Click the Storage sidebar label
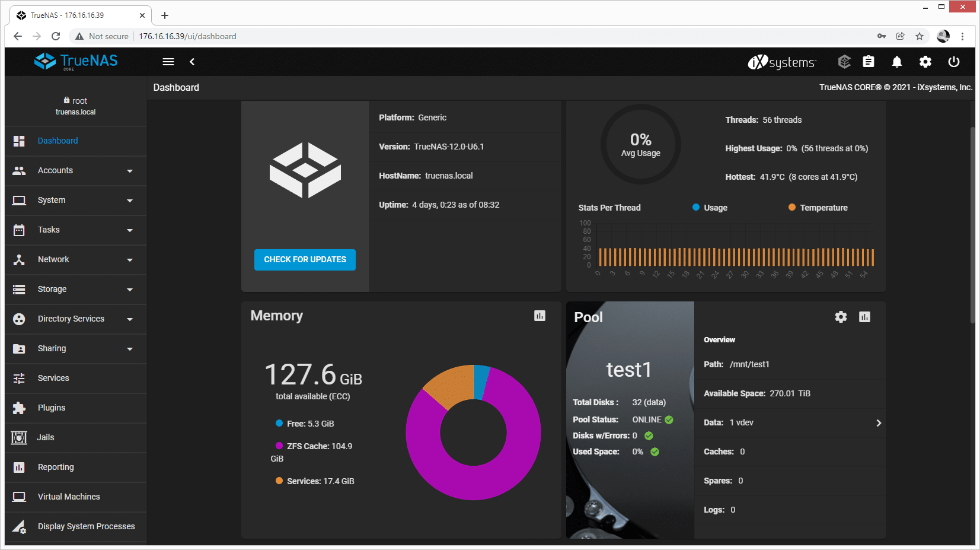 point(52,290)
